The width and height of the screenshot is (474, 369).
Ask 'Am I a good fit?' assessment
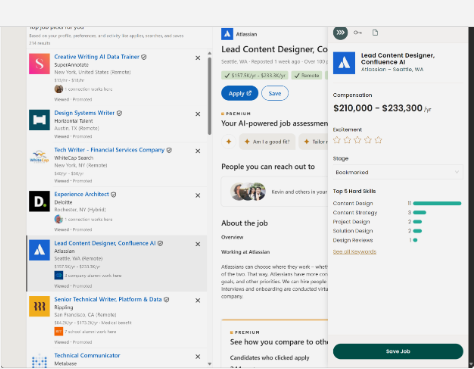[x=267, y=142]
